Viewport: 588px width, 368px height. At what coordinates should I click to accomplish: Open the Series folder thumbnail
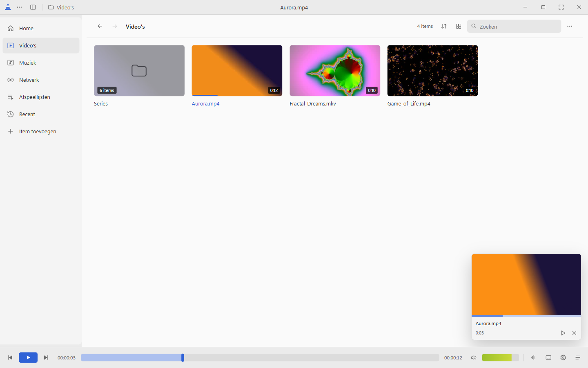pyautogui.click(x=139, y=71)
